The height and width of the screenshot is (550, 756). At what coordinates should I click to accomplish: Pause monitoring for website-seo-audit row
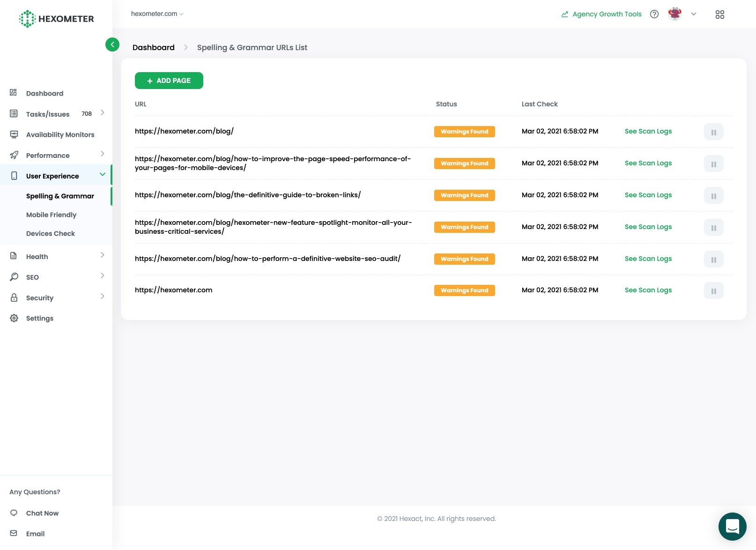coord(714,260)
